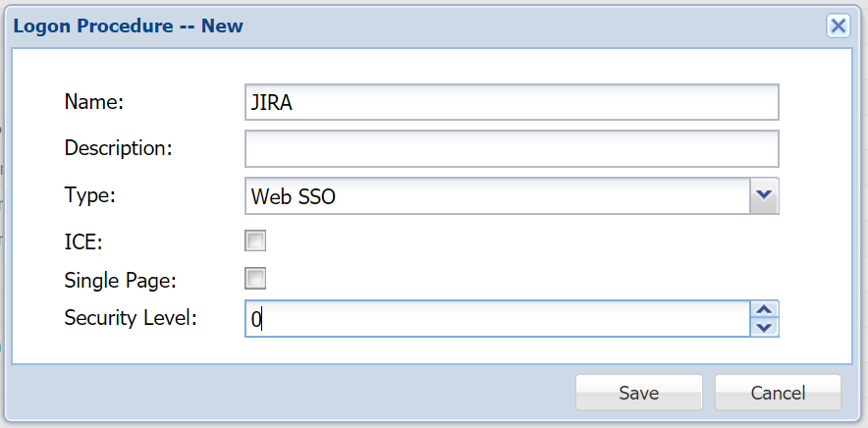The height and width of the screenshot is (428, 868).
Task: Decrease Security Level with down arrow
Action: pos(764,327)
